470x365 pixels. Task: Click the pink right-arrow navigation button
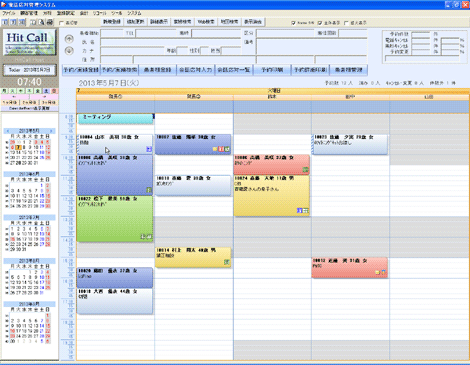coord(44,97)
